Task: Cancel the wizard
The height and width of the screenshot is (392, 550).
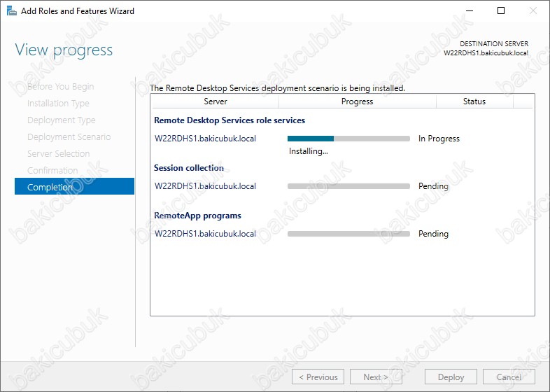Action: point(509,377)
